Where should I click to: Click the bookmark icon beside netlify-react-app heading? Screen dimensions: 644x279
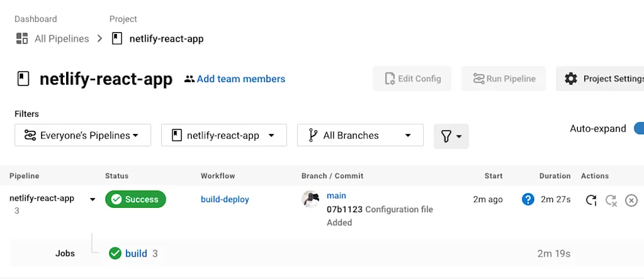coord(23,78)
